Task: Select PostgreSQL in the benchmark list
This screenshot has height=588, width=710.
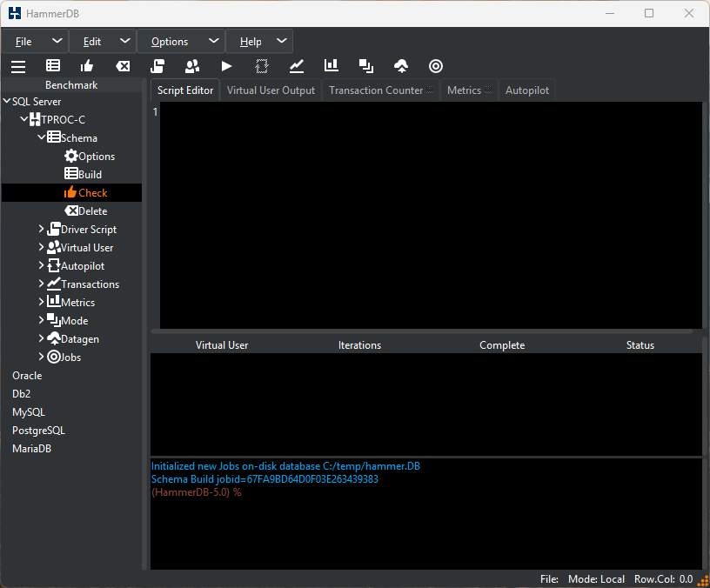Action: 38,431
